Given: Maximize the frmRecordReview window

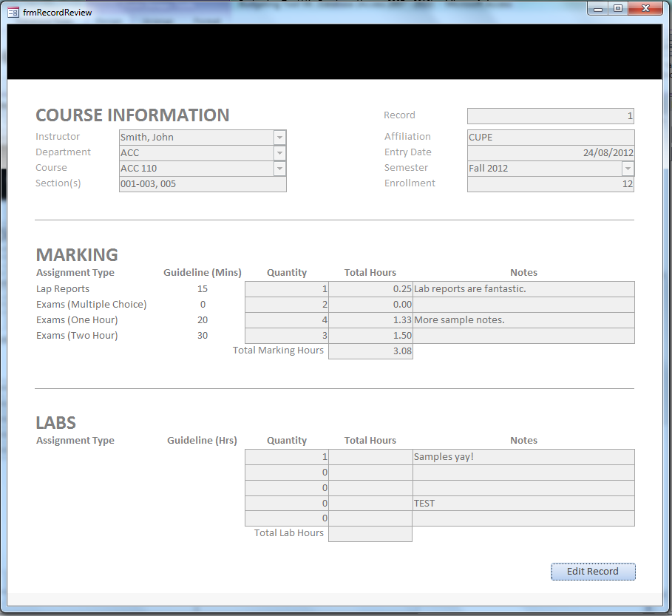Looking at the screenshot, I should (618, 9).
